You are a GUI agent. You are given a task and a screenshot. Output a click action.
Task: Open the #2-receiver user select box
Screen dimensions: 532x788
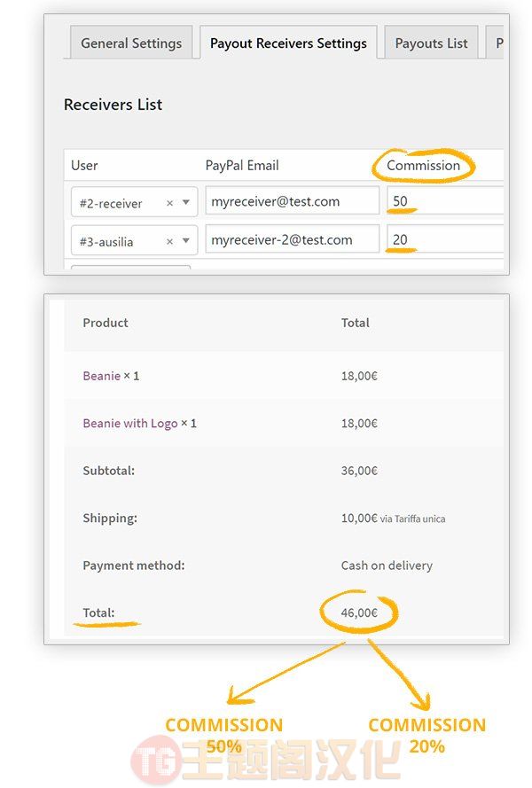tap(134, 202)
